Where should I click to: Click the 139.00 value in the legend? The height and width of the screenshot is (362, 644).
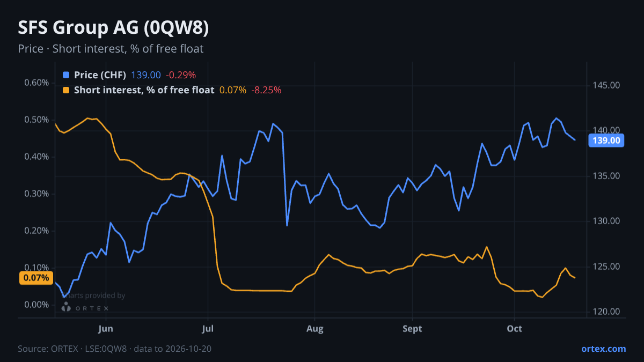click(146, 75)
